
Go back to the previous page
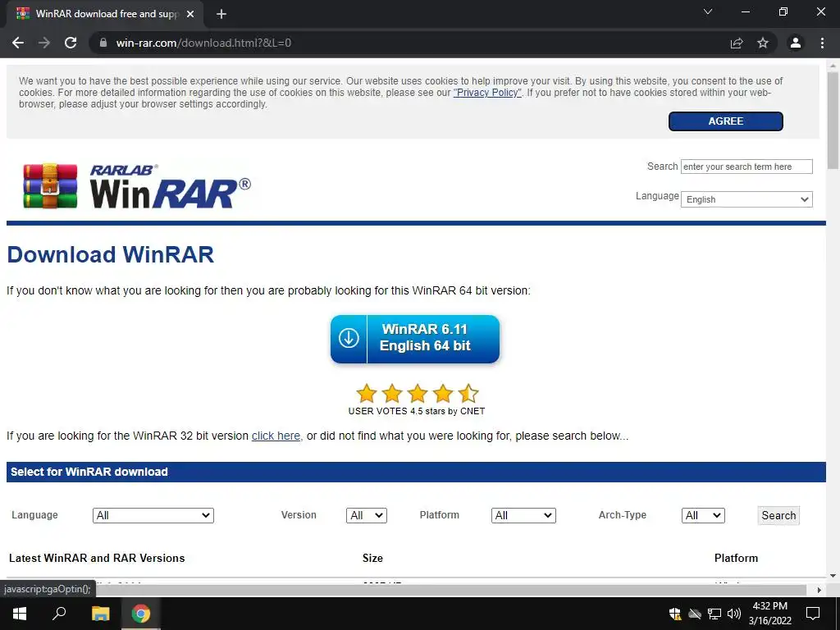click(18, 43)
